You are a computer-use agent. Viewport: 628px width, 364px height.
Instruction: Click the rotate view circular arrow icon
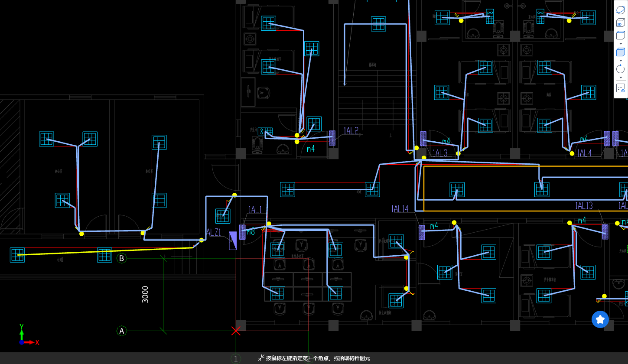pyautogui.click(x=620, y=68)
